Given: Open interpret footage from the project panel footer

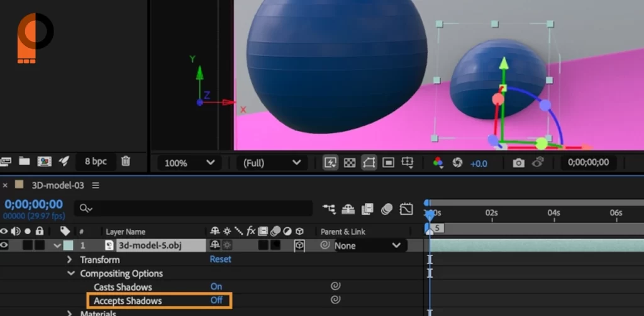Looking at the screenshot, I should [x=5, y=161].
